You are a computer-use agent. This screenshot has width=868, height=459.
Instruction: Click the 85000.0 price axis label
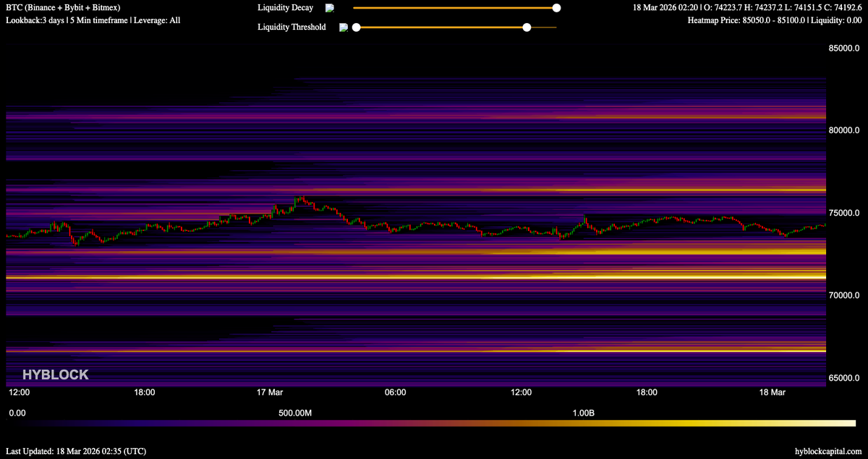coord(844,49)
